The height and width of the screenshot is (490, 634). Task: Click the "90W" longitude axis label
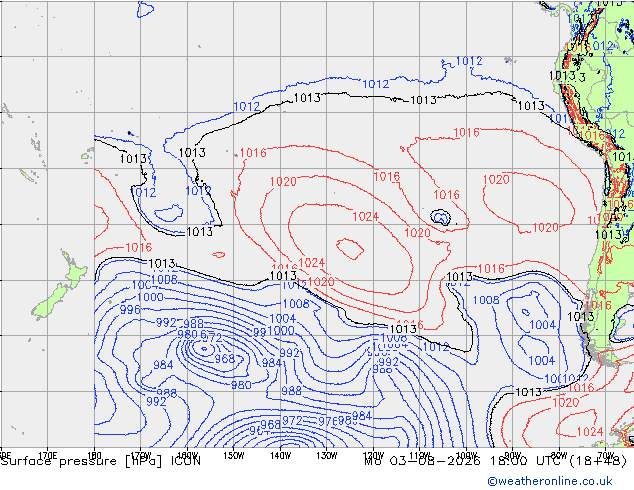(x=513, y=455)
